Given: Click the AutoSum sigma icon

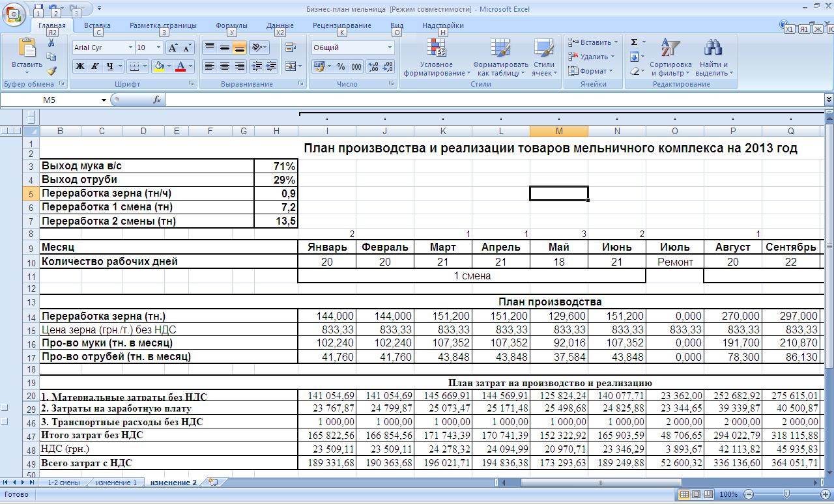Looking at the screenshot, I should 634,42.
